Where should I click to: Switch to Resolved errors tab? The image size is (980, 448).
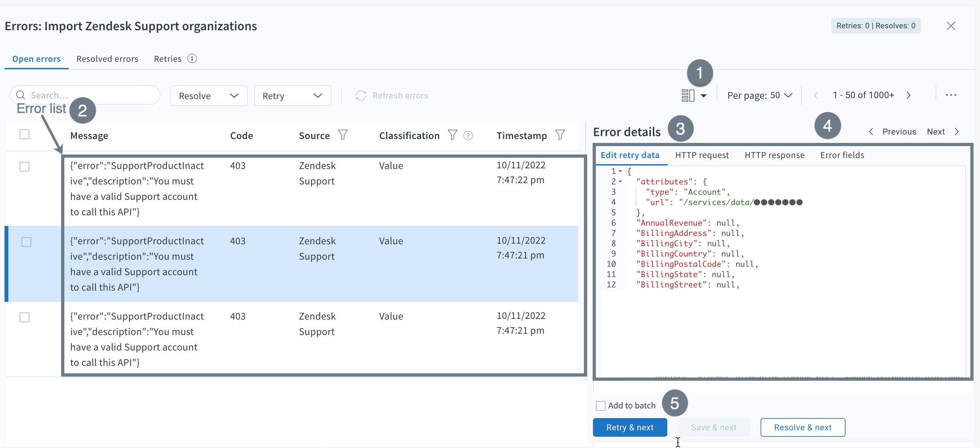[107, 59]
